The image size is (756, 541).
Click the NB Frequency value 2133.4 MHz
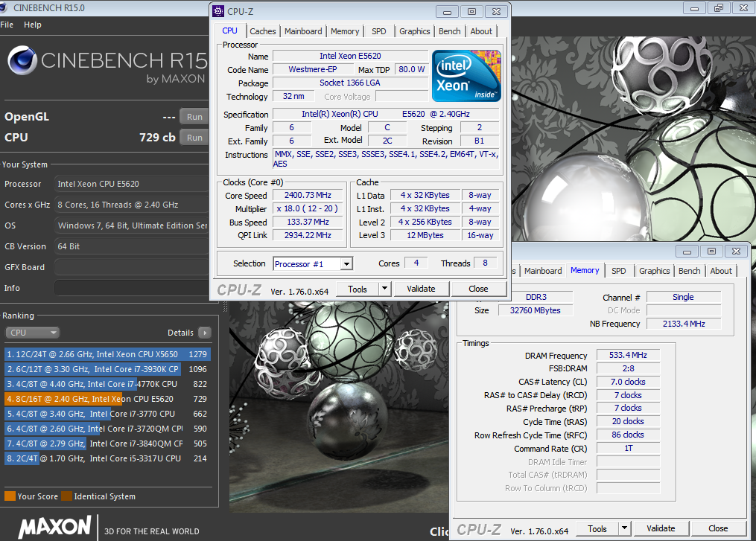point(684,324)
